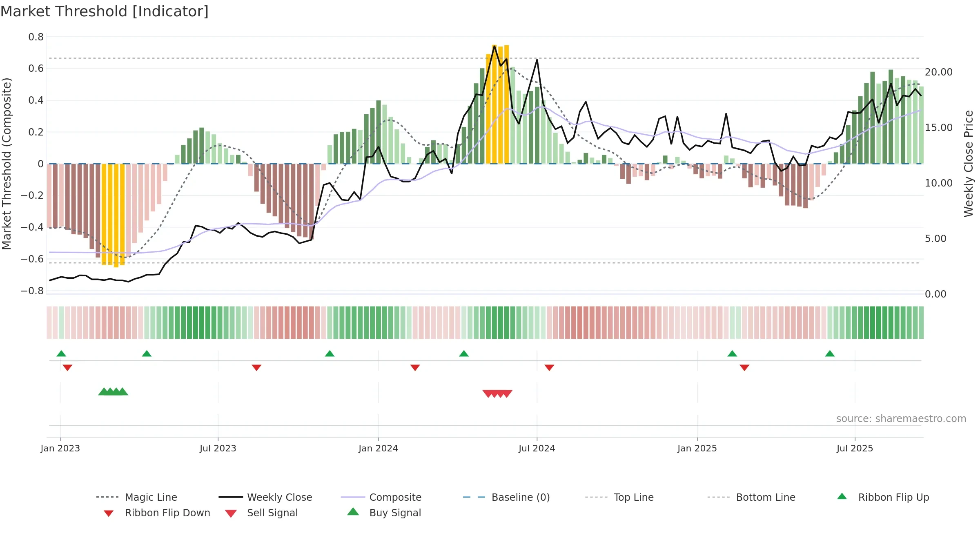This screenshot has height=551, width=980.
Task: Click the −0.6 left axis tick label
Action: (x=32, y=259)
